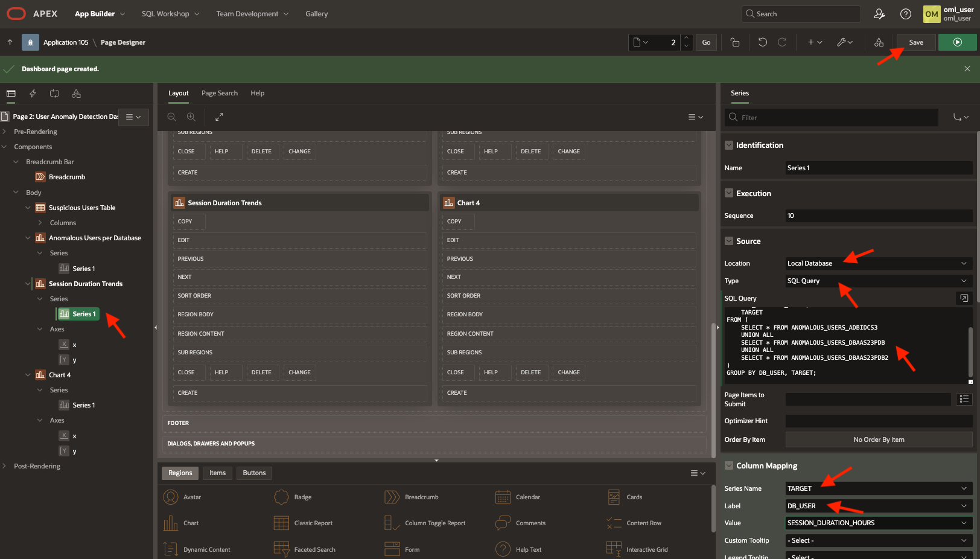Collapse the Execution property group
The width and height of the screenshot is (980, 559).
729,194
